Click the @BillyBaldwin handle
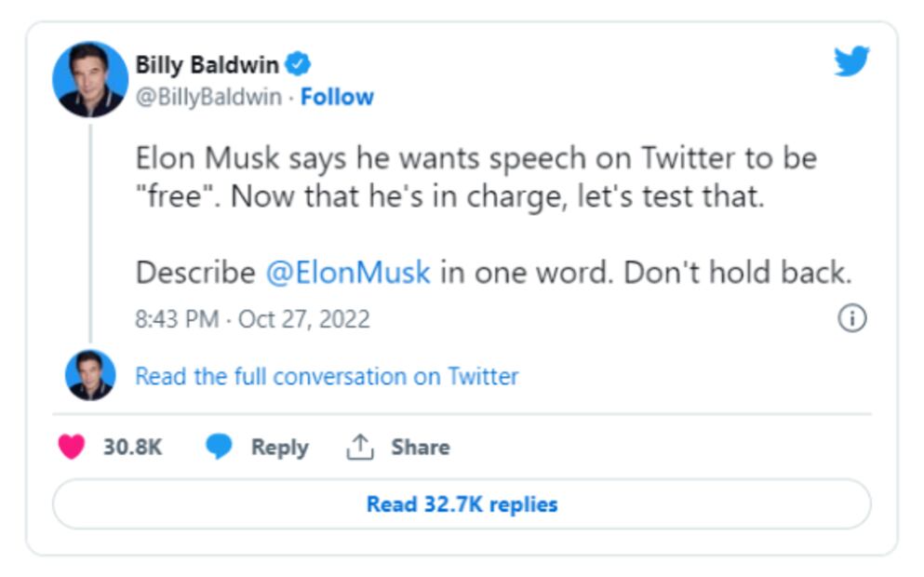924x577 pixels. click(208, 97)
